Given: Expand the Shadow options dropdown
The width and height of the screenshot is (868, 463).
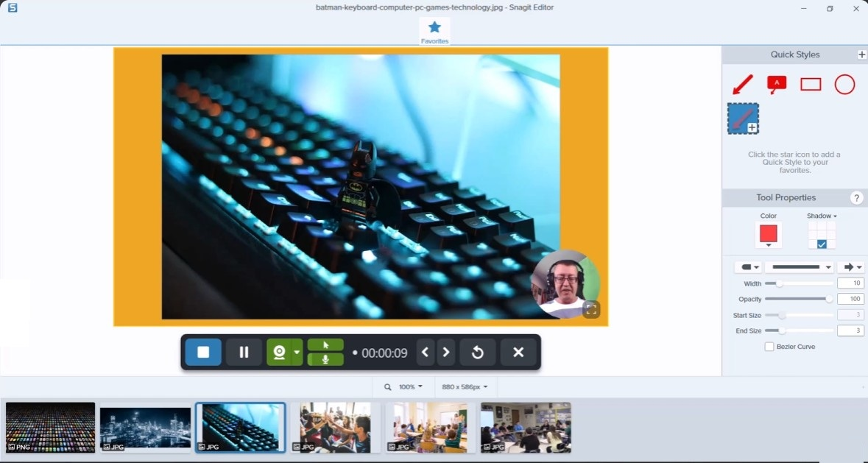Looking at the screenshot, I should pyautogui.click(x=822, y=216).
